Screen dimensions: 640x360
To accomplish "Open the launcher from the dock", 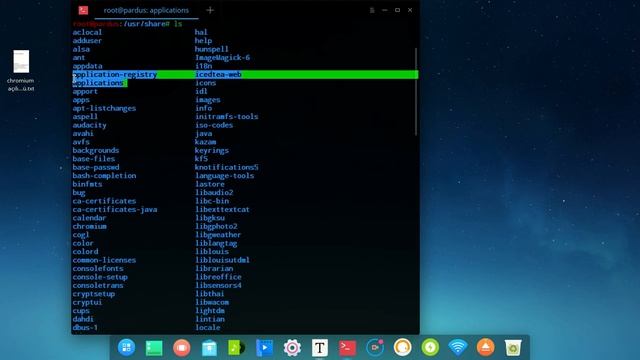I will click(127, 347).
